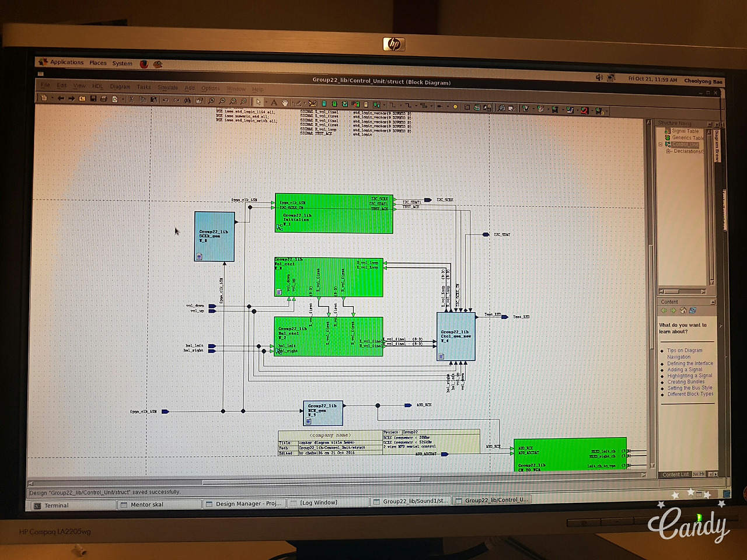
Task: Click the Copy toolbar icon
Action: pyautogui.click(x=143, y=100)
